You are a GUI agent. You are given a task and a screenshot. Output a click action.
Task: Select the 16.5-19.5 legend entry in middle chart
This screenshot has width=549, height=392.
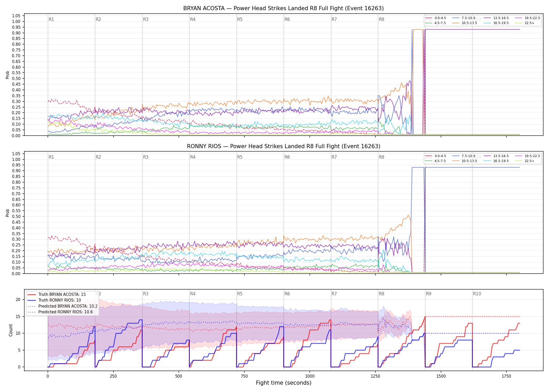click(496, 161)
